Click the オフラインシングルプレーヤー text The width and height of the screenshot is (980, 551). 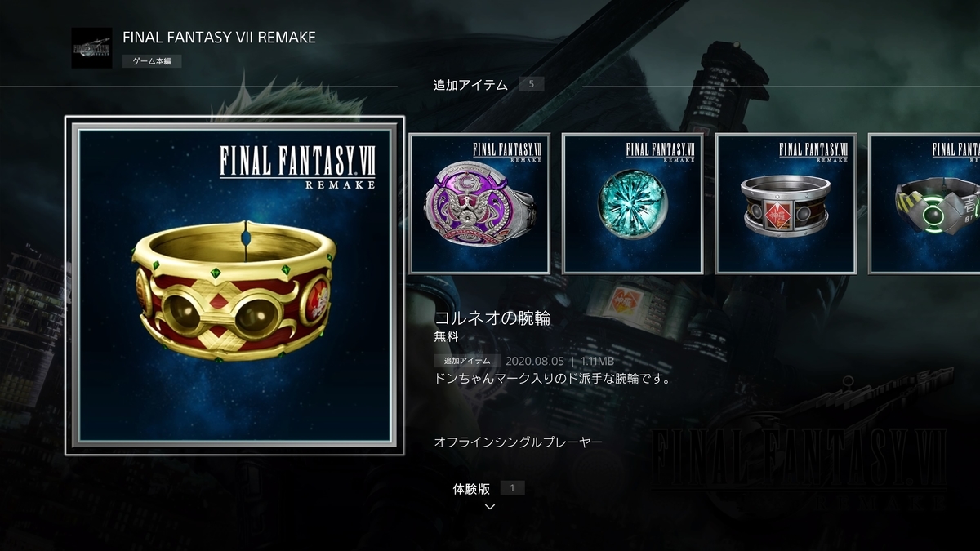(519, 442)
